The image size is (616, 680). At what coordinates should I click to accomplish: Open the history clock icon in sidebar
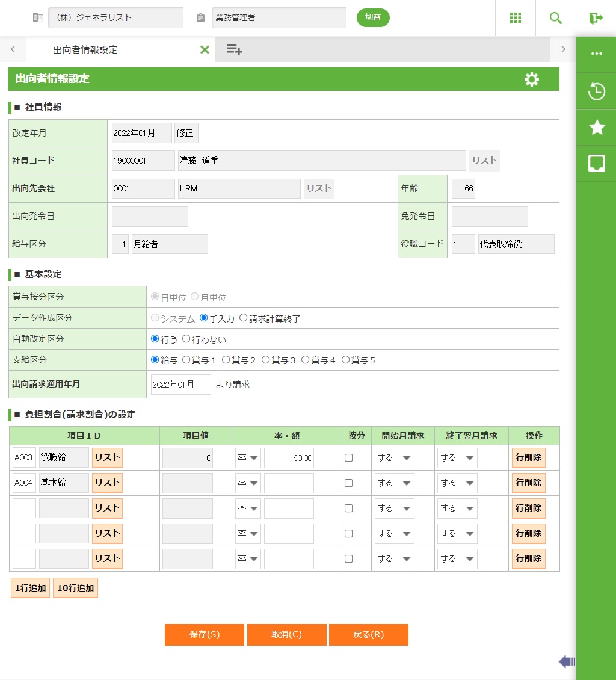point(596,92)
